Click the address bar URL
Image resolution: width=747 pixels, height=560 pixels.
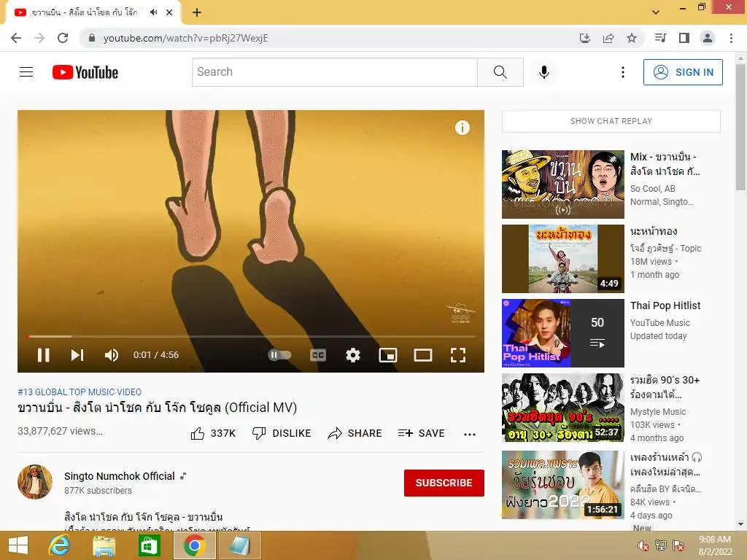(x=186, y=38)
